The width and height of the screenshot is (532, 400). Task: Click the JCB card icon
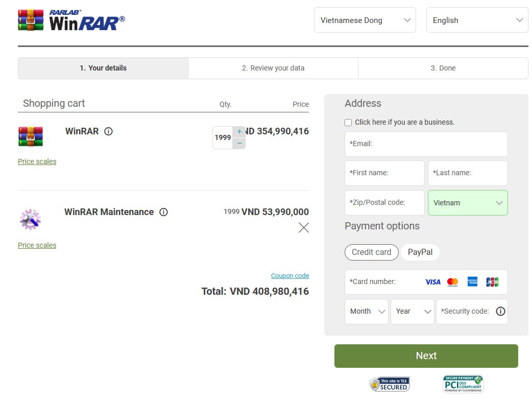(492, 282)
